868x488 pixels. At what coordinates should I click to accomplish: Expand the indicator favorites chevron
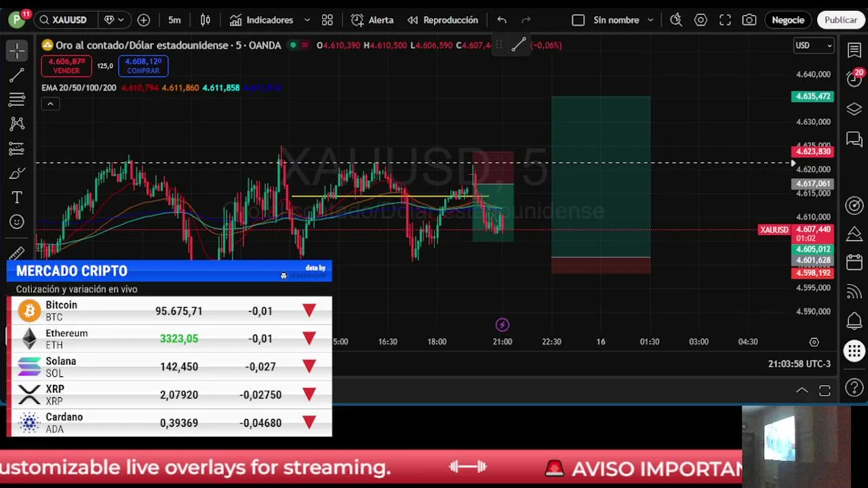click(307, 20)
